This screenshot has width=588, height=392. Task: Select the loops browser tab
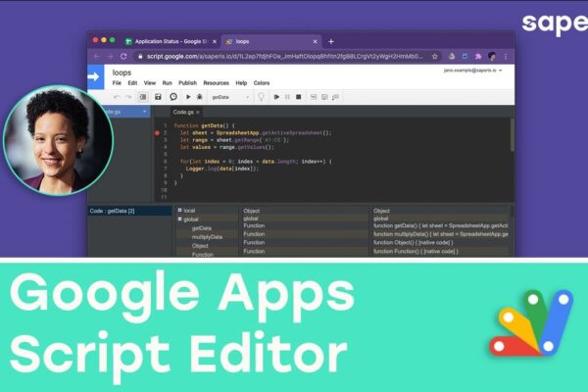click(x=271, y=41)
